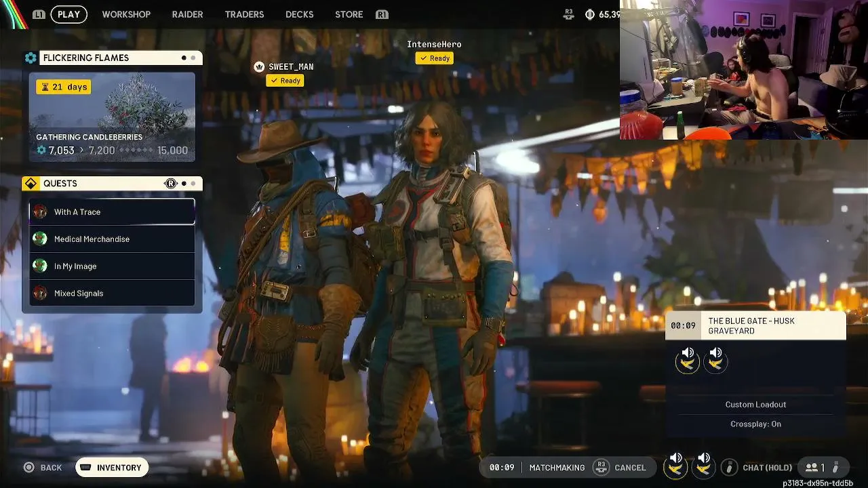The image size is (868, 488).
Task: Click the IntenseHero player name
Action: [x=434, y=44]
